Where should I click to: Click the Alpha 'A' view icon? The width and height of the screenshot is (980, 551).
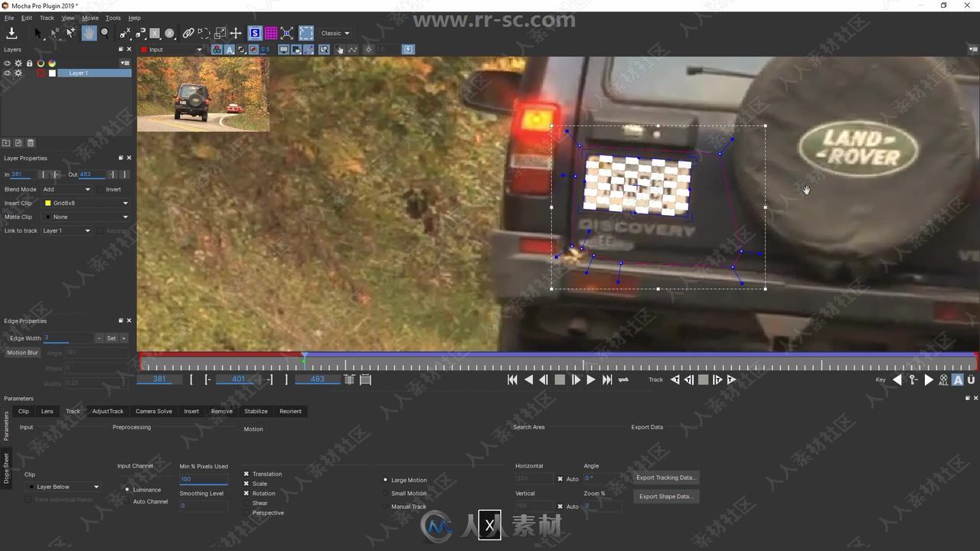(x=229, y=49)
